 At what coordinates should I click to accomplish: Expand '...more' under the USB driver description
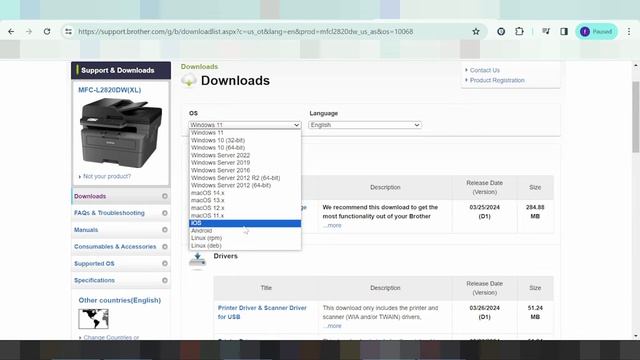(332, 326)
